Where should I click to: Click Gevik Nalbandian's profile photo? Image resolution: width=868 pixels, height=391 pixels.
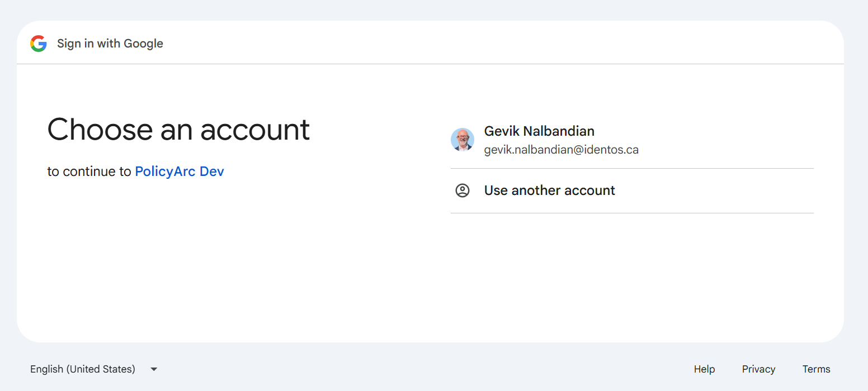tap(463, 140)
